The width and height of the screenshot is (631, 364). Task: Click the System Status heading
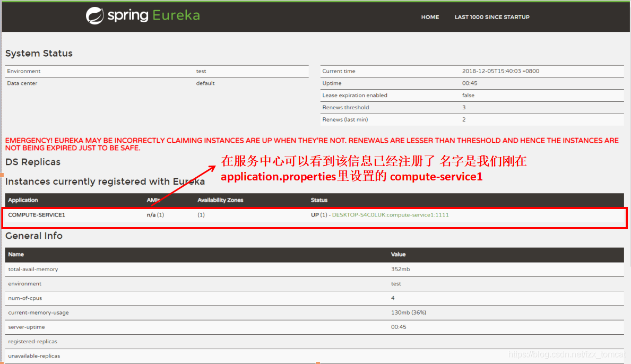pyautogui.click(x=39, y=53)
